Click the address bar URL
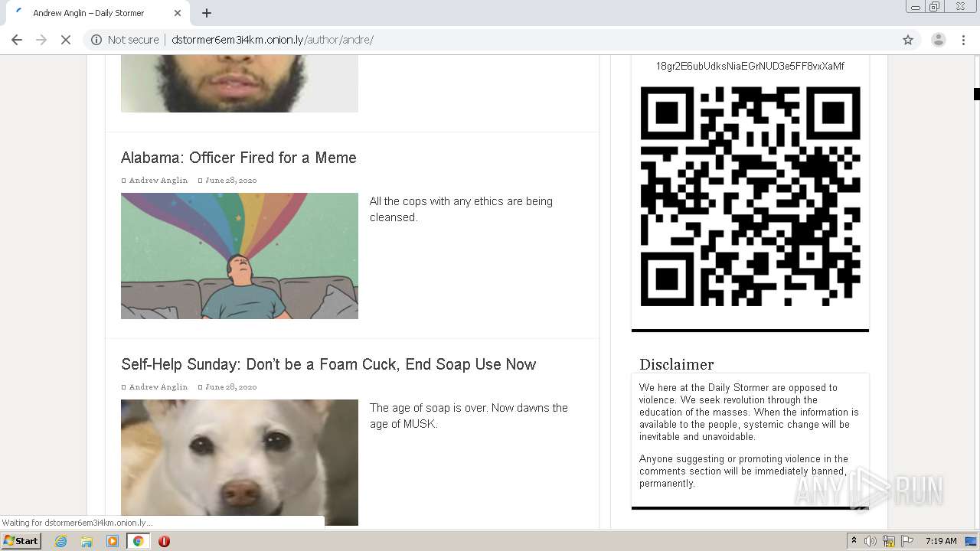This screenshot has width=980, height=551. (273, 40)
